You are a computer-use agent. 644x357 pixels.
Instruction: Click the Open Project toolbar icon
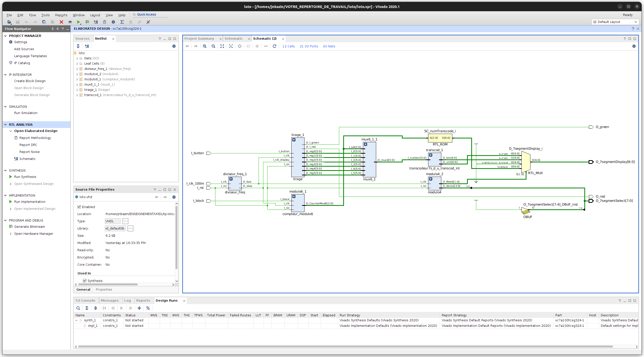point(9,22)
